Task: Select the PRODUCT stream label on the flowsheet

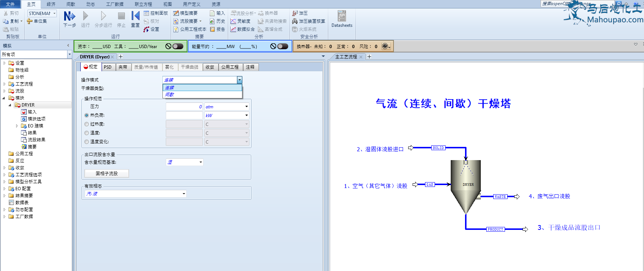Action: point(495,230)
